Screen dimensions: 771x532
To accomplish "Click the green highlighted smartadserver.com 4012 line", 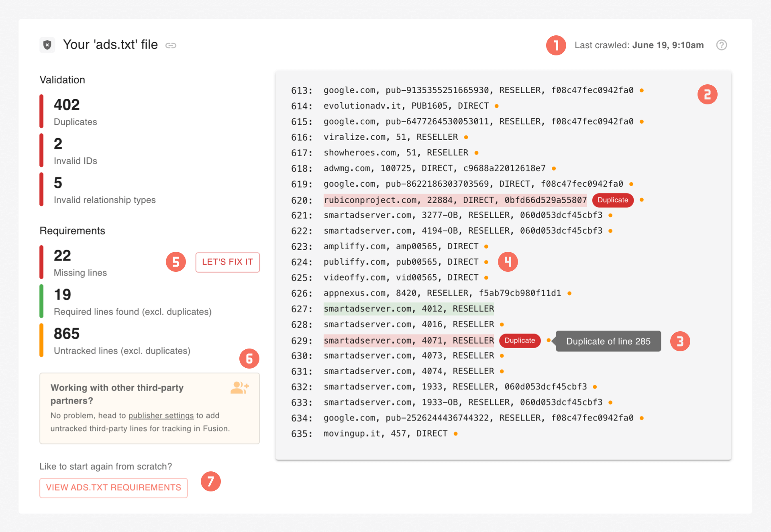I will [409, 309].
